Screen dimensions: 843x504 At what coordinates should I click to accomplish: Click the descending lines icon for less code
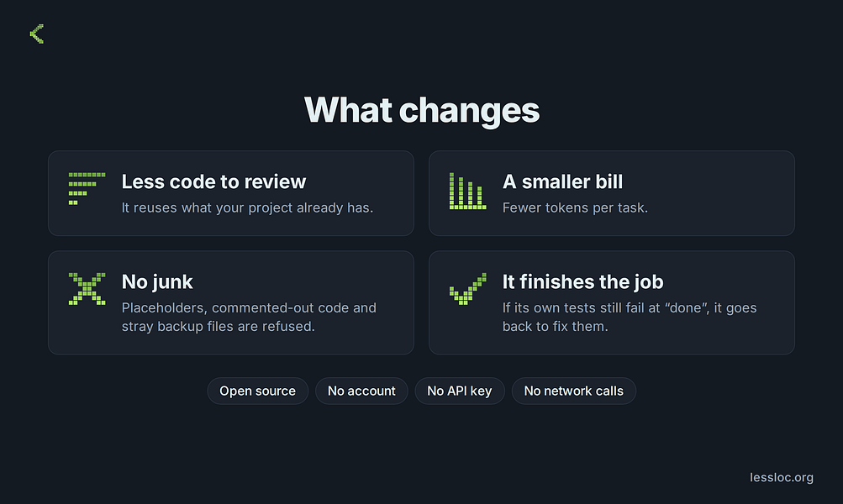[87, 189]
